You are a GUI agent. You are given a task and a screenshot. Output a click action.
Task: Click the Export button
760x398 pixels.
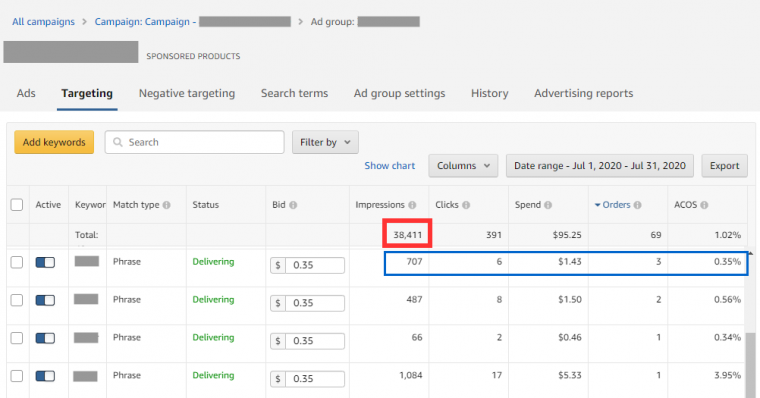tap(725, 166)
